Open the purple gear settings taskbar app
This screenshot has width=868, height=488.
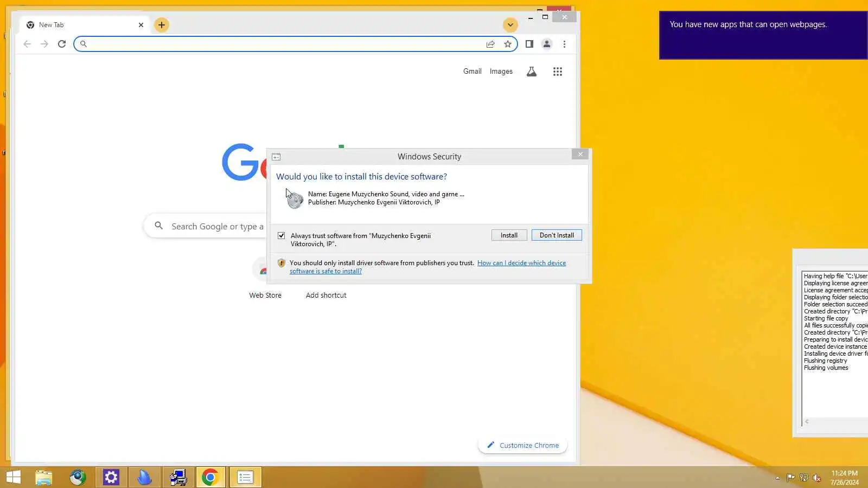tap(111, 477)
